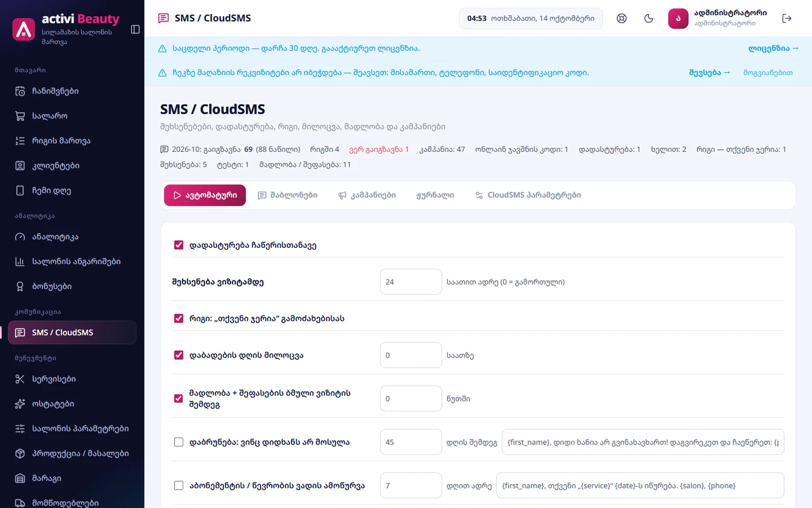
Task: Click შეხსენება ვიზიტამდე hours field with 24
Action: click(x=411, y=281)
